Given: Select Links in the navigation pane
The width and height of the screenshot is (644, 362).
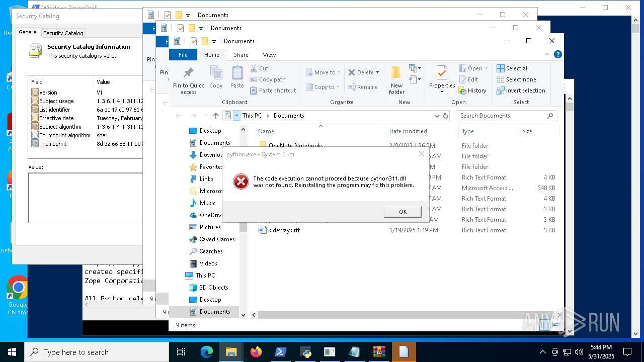Looking at the screenshot, I should [x=206, y=179].
